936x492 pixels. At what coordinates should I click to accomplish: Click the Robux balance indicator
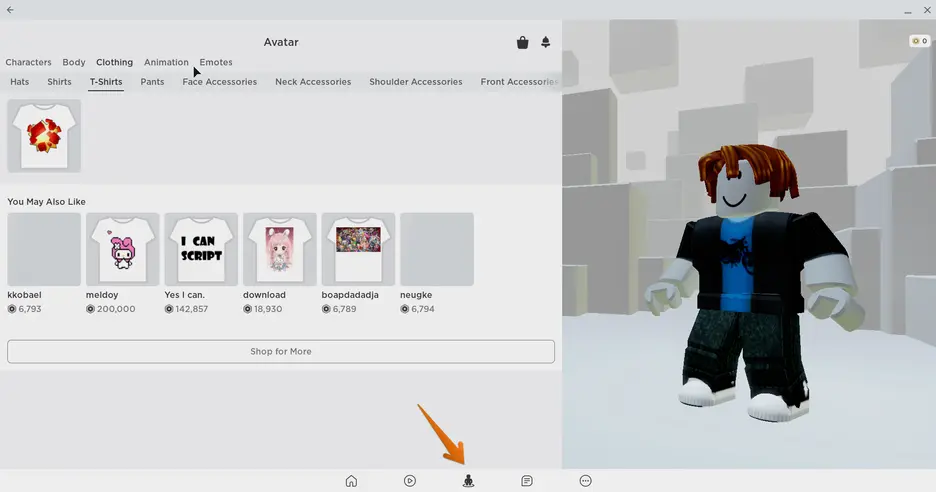coord(919,41)
